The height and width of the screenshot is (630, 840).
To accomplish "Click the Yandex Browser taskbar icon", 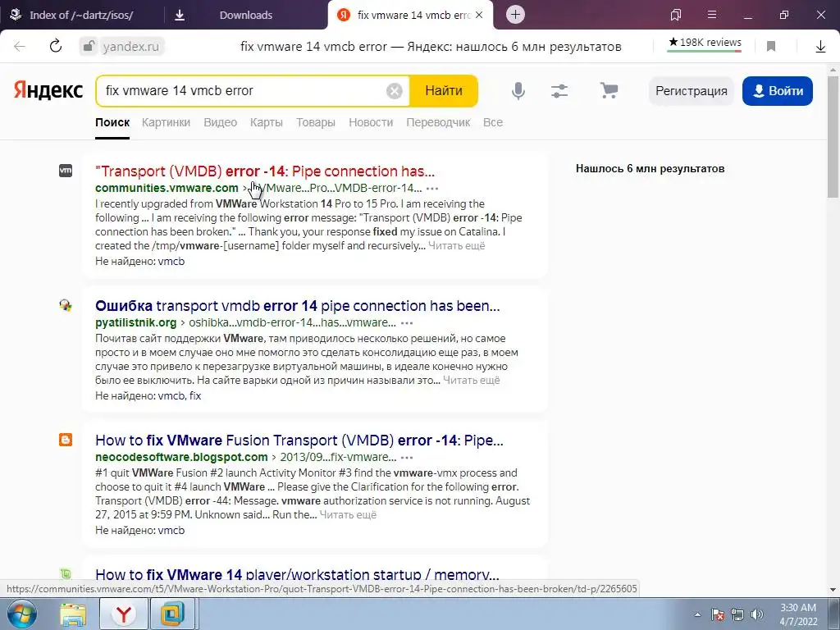I will [123, 614].
